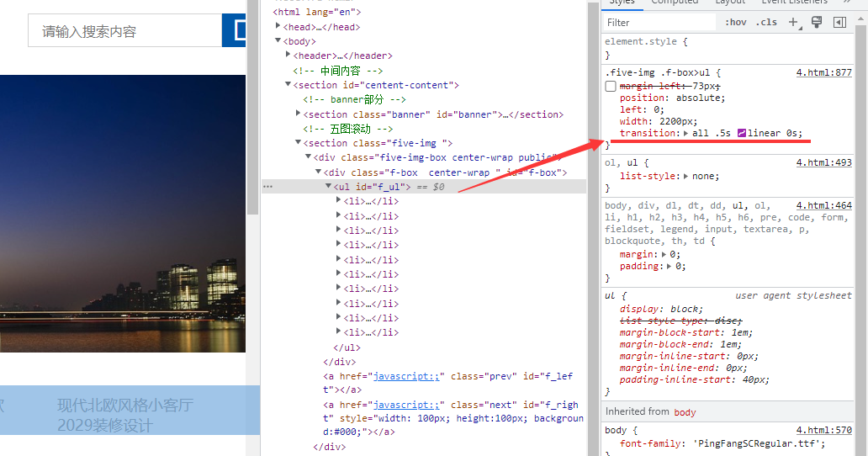Click the element.style rule block

728,48
